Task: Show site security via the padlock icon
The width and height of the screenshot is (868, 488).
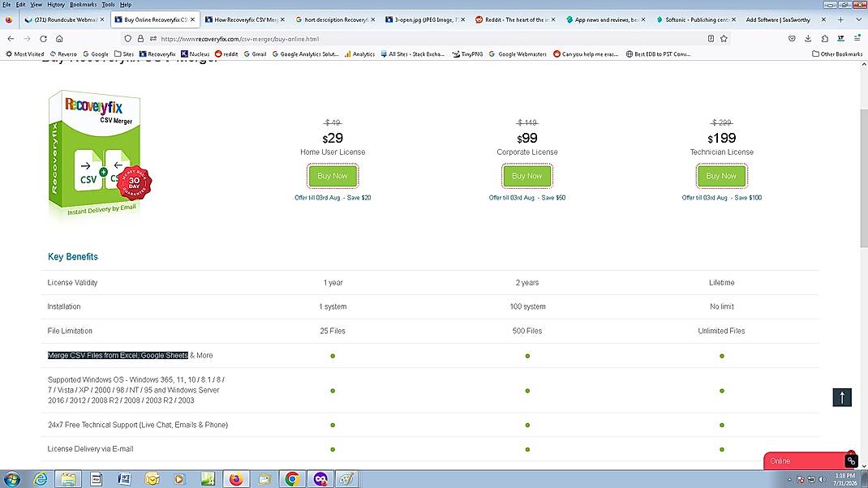Action: (x=140, y=39)
